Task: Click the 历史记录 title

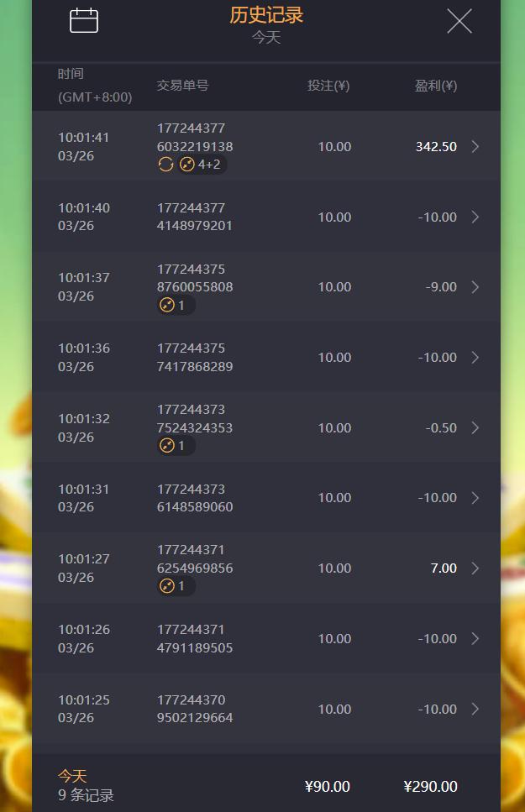Action: click(266, 15)
